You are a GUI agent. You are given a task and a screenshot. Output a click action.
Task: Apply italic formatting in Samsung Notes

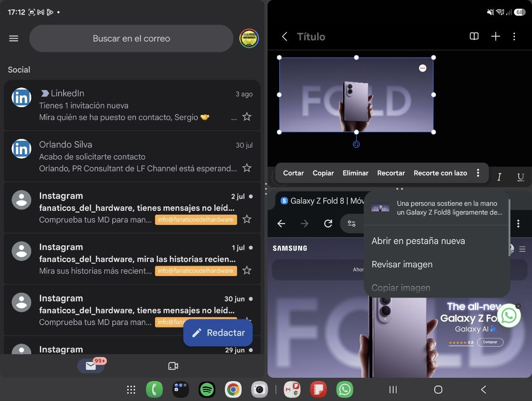pyautogui.click(x=499, y=177)
